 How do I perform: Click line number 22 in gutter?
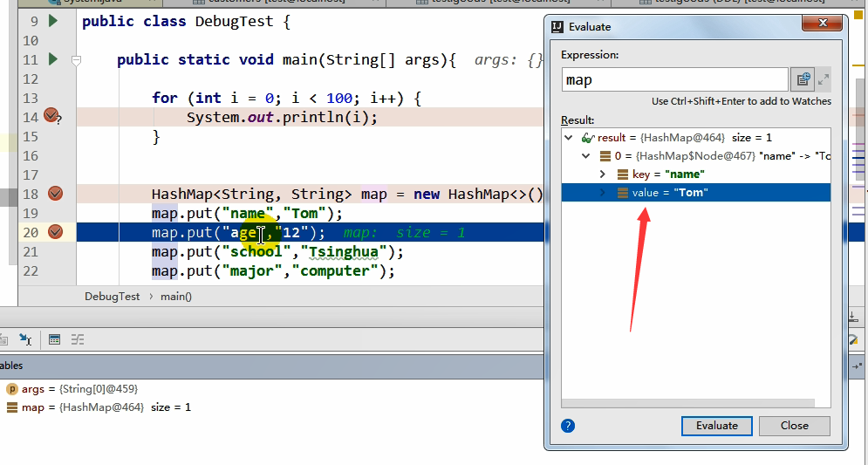(31, 270)
